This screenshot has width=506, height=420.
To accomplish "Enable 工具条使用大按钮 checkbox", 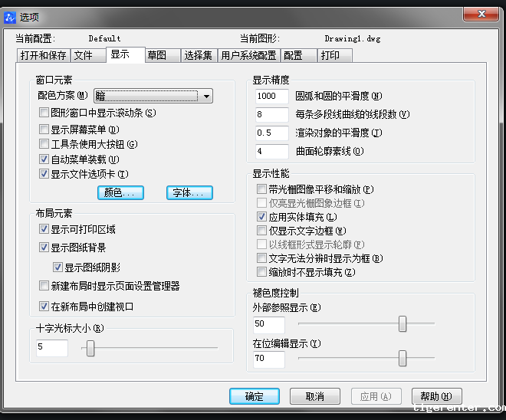I will point(44,143).
